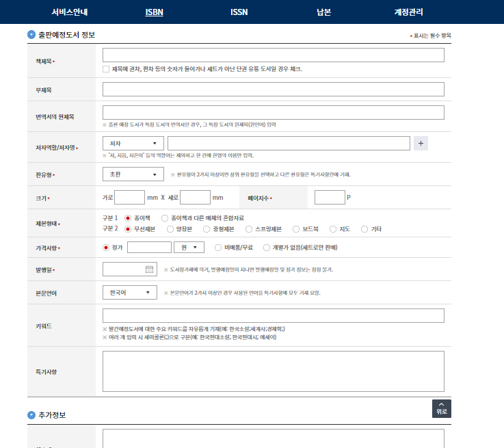Click the plus button to add author

pos(421,144)
